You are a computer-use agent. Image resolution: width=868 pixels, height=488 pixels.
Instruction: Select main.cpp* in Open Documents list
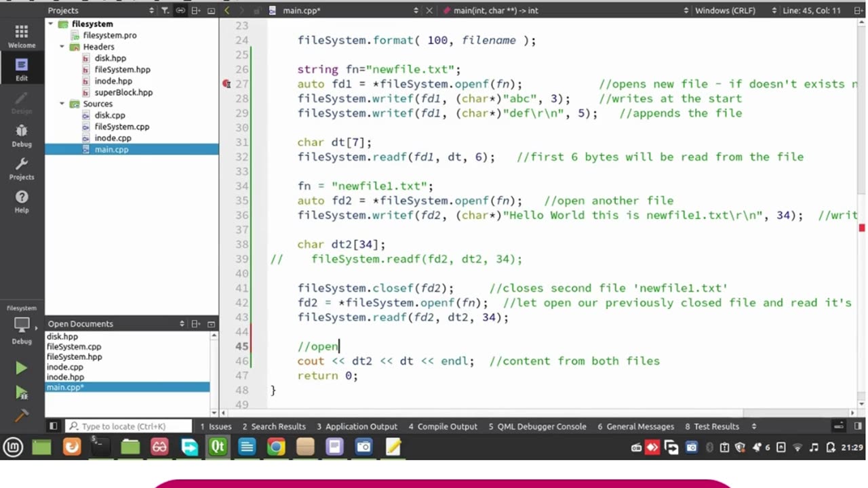(x=127, y=387)
